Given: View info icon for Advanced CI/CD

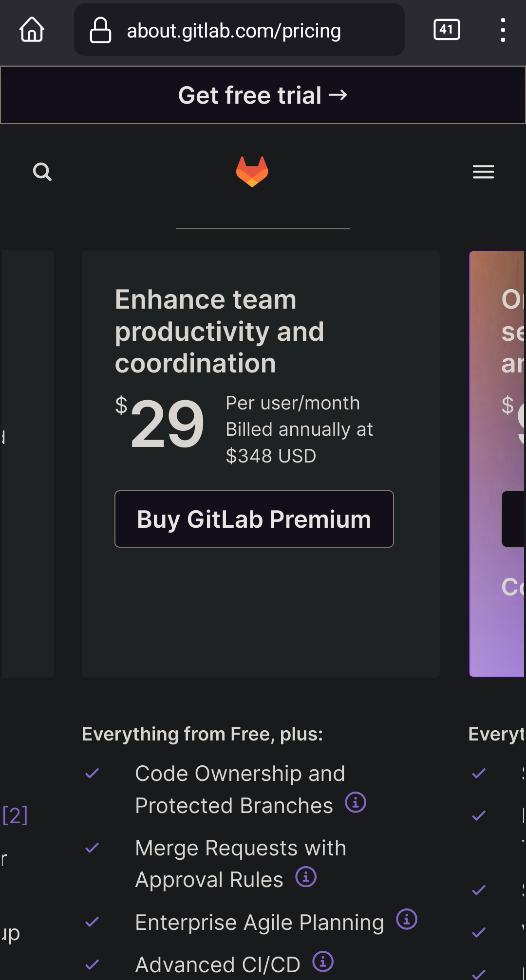Looking at the screenshot, I should (x=323, y=962).
